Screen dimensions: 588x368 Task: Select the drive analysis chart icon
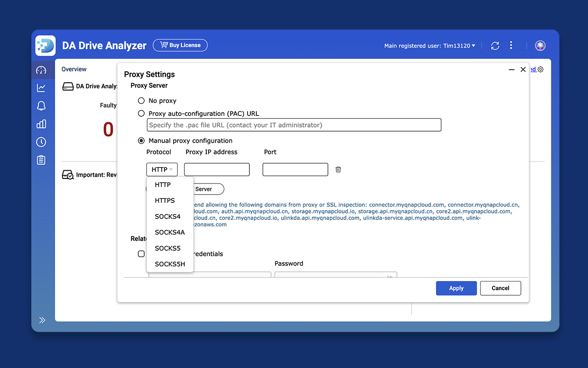pyautogui.click(x=41, y=87)
